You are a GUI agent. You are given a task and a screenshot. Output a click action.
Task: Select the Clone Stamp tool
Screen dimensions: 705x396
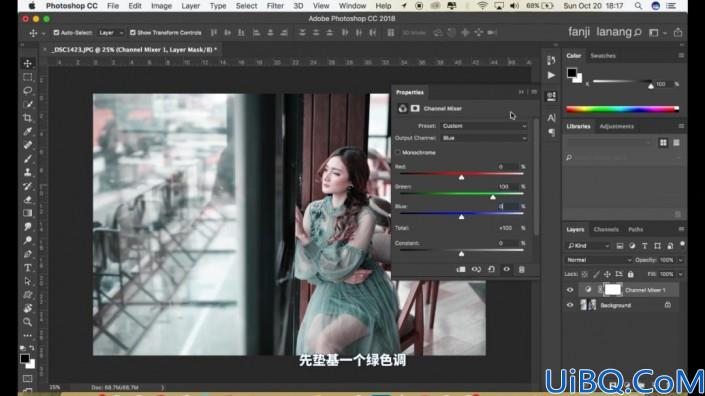pyautogui.click(x=27, y=172)
